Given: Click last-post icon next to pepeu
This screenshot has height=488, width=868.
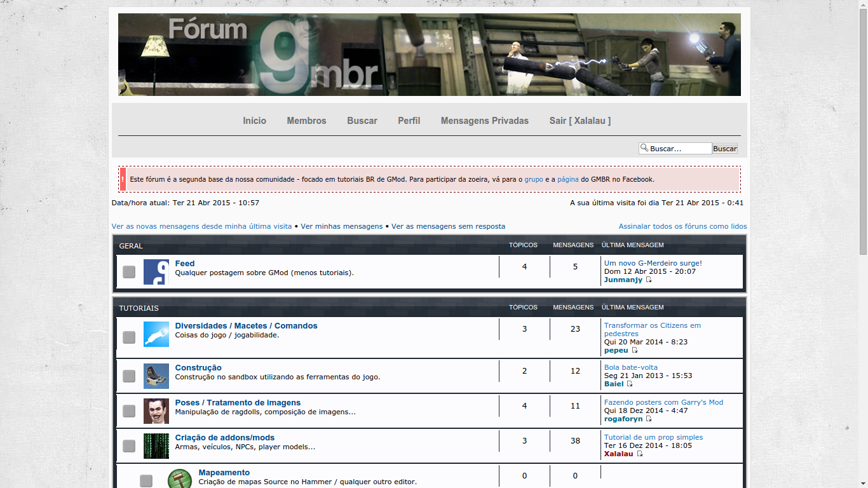Looking at the screenshot, I should click(634, 350).
